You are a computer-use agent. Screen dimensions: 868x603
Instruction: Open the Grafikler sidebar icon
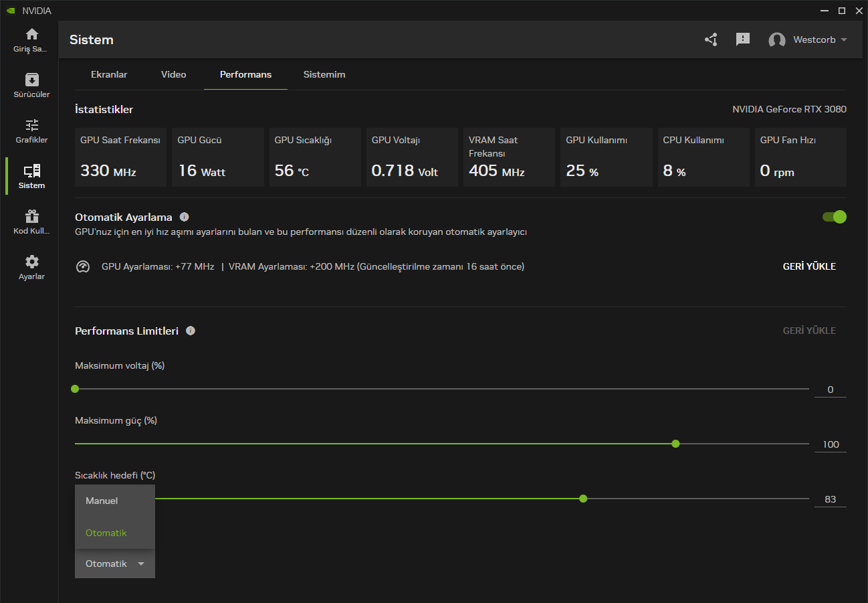[x=31, y=125]
